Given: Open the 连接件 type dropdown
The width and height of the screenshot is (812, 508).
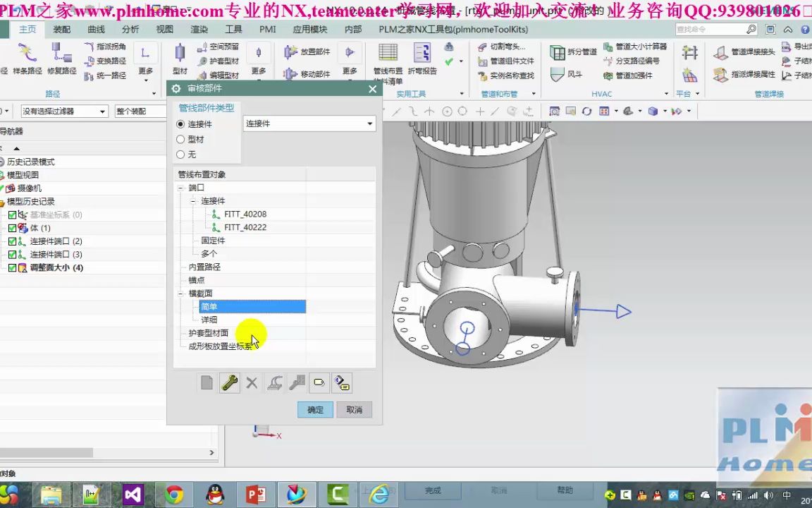Looking at the screenshot, I should (x=309, y=123).
